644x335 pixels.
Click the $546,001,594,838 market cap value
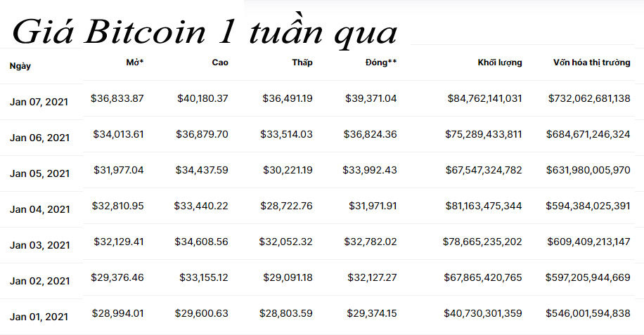(x=589, y=313)
